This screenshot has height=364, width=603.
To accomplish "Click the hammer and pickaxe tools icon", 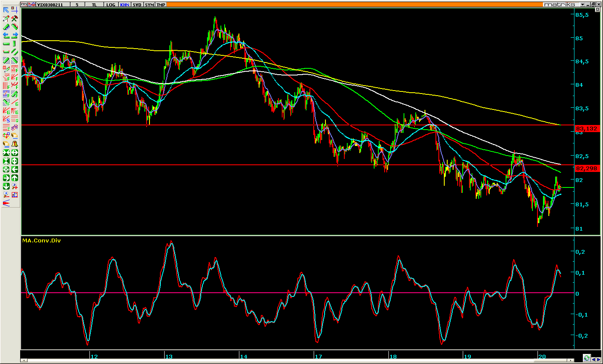I will [15, 18].
